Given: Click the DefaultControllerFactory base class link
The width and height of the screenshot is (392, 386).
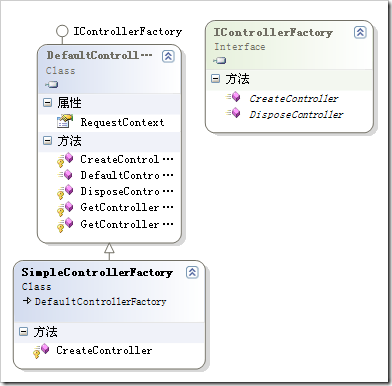Looking at the screenshot, I should pos(100,302).
